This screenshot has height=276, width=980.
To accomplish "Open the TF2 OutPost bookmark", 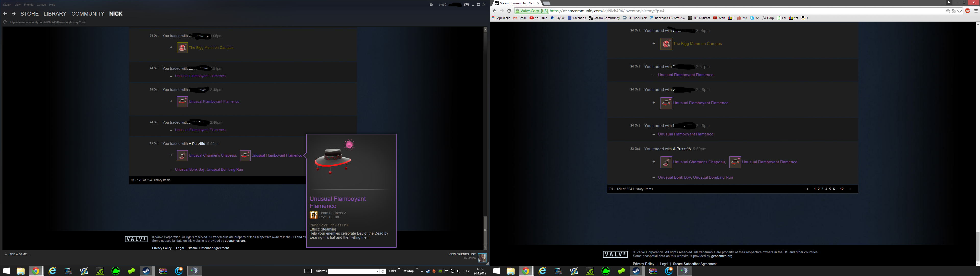I will pyautogui.click(x=699, y=18).
